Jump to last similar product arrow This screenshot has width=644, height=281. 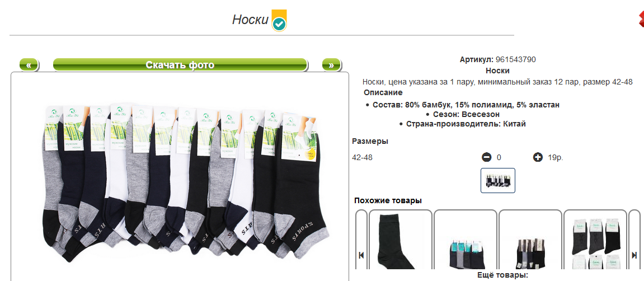pyautogui.click(x=634, y=255)
